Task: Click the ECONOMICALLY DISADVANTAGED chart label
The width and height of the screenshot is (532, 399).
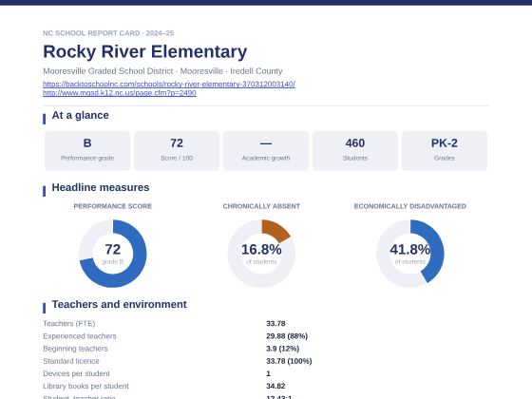Action: click(409, 206)
